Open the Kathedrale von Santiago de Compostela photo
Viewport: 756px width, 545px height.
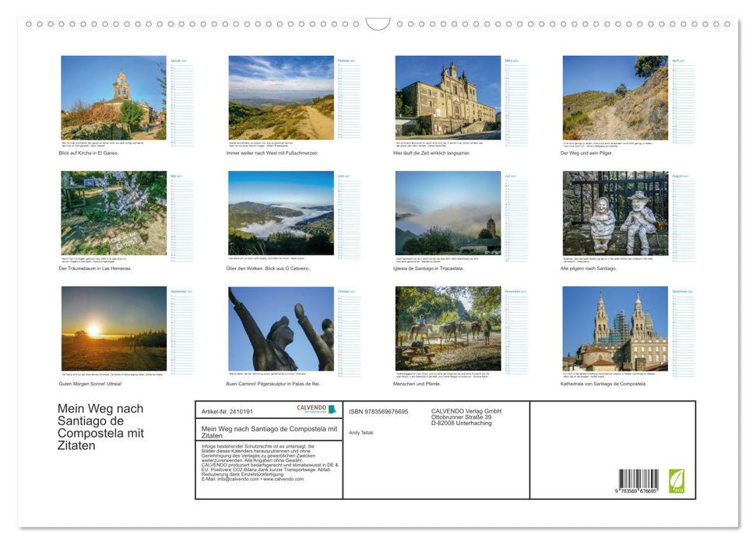(615, 329)
